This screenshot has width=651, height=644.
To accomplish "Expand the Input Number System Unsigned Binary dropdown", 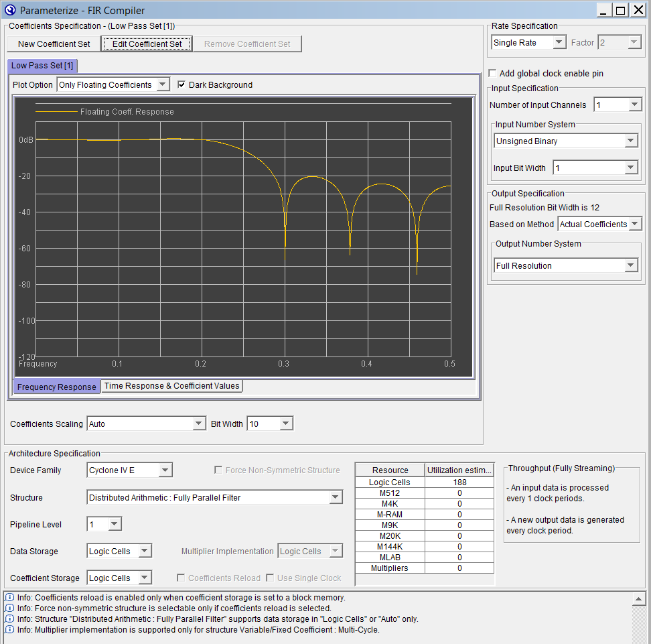I will click(630, 141).
